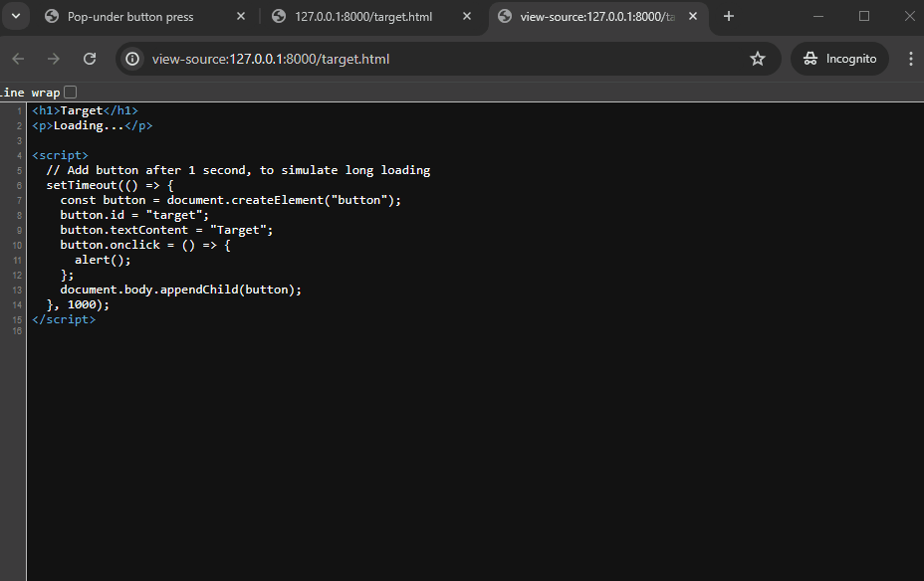Click the Forward navigation arrow
924x581 pixels.
(x=54, y=59)
